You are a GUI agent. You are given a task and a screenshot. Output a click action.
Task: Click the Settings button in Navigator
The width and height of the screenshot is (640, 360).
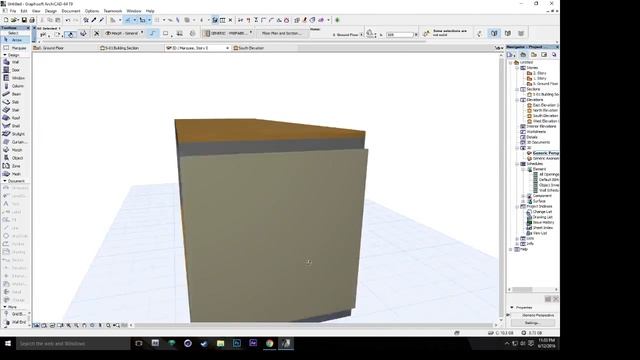(532, 323)
